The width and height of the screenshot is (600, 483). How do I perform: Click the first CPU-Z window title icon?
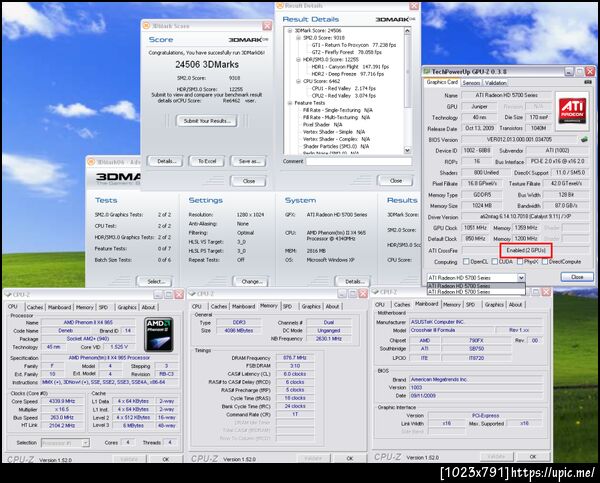pyautogui.click(x=8, y=294)
